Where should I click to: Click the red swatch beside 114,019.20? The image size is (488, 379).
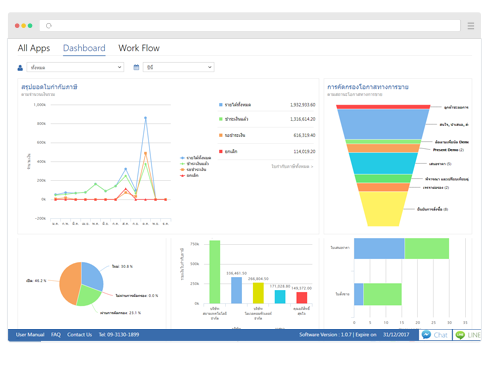click(x=221, y=151)
